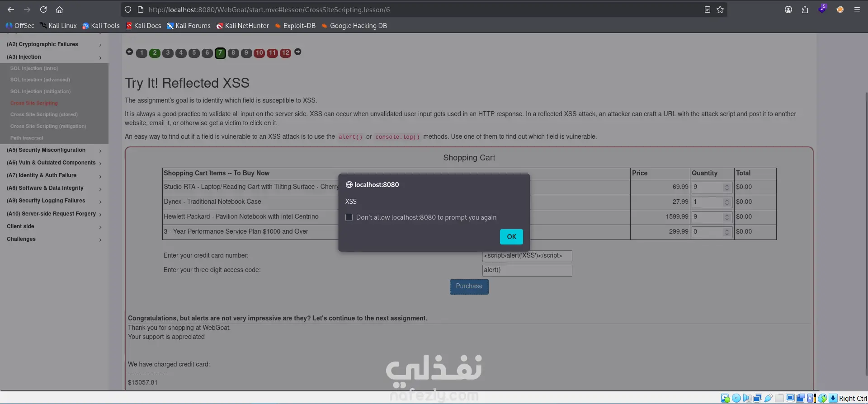Click the Purchase button
Screen dimensions: 868x404
pos(469,287)
